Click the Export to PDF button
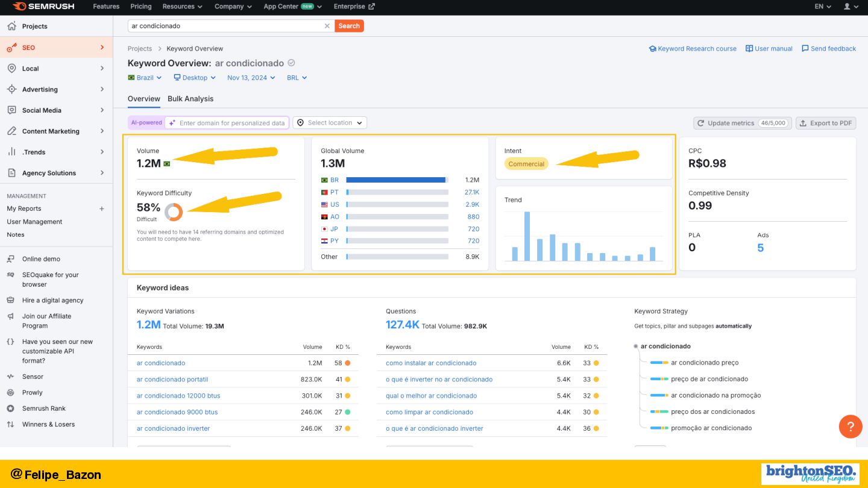 tap(826, 123)
